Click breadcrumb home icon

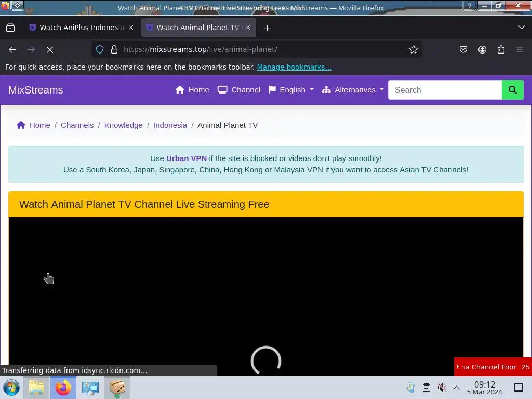tap(21, 125)
